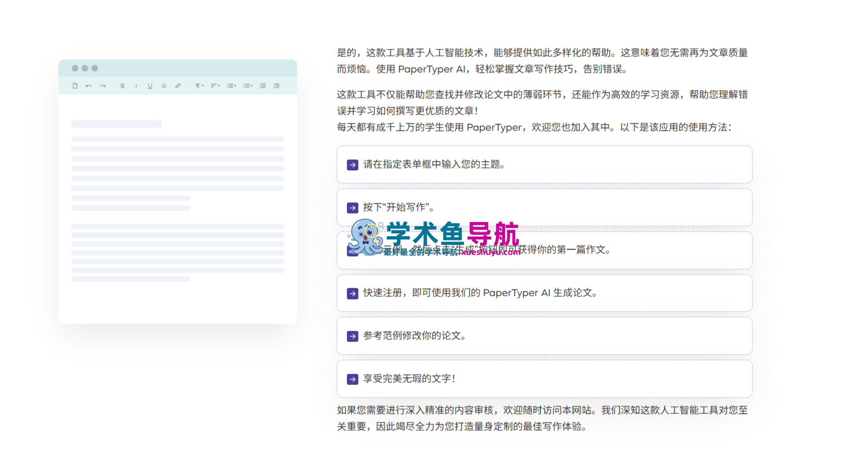The image size is (868, 475).
Task: Click arrow icon beside 按下“开始写作”
Action: (x=352, y=208)
